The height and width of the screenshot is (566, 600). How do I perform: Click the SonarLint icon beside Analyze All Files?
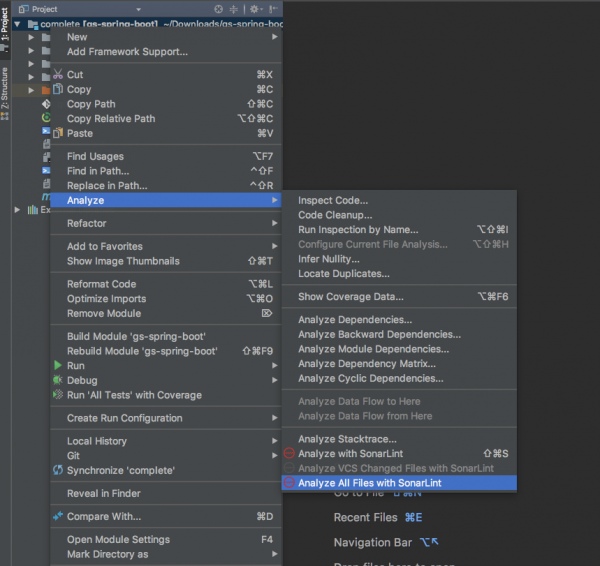click(289, 483)
